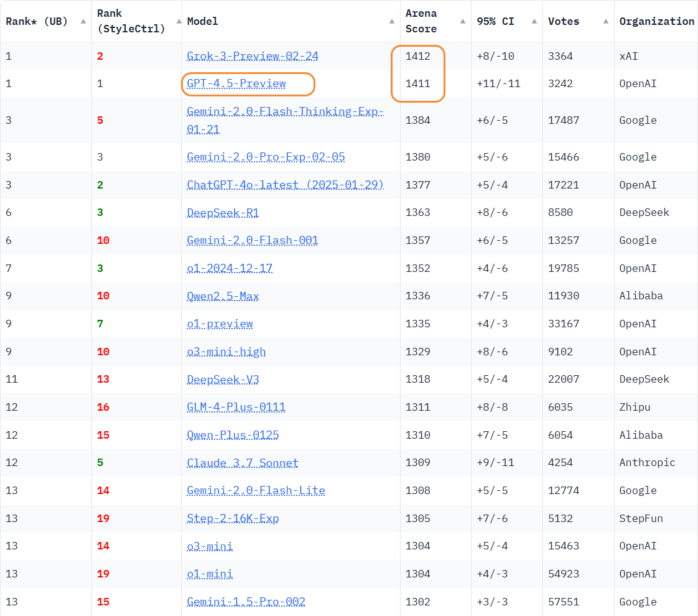Click the Votes column header text

(564, 21)
